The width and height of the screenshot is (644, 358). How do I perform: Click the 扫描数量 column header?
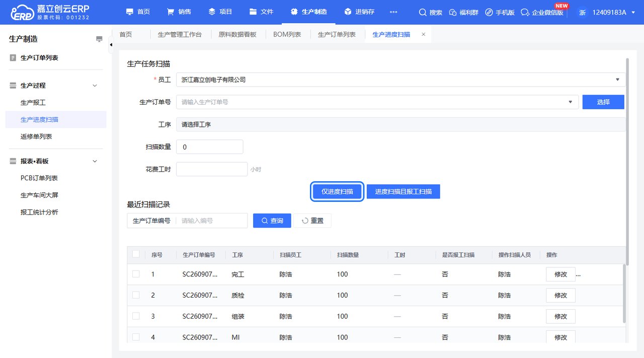pos(348,255)
